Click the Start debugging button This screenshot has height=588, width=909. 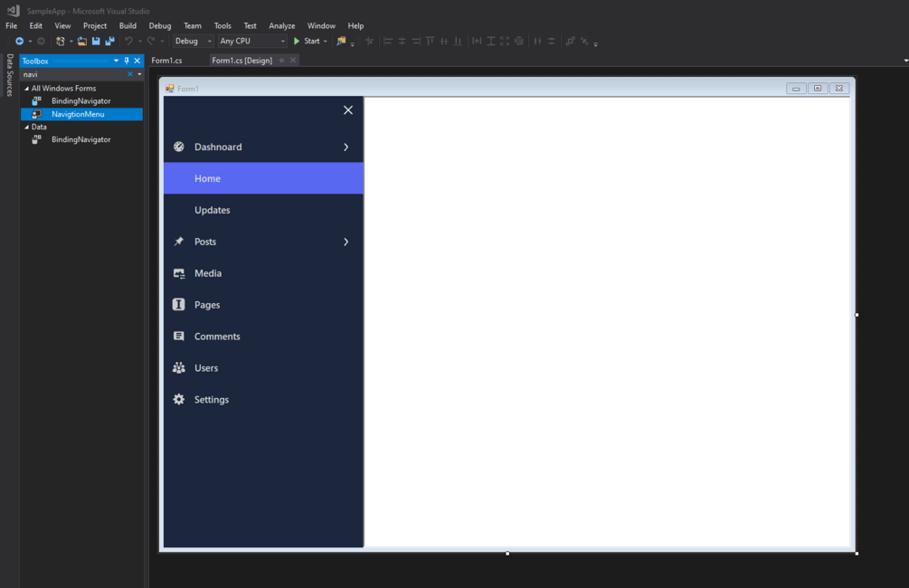point(308,42)
